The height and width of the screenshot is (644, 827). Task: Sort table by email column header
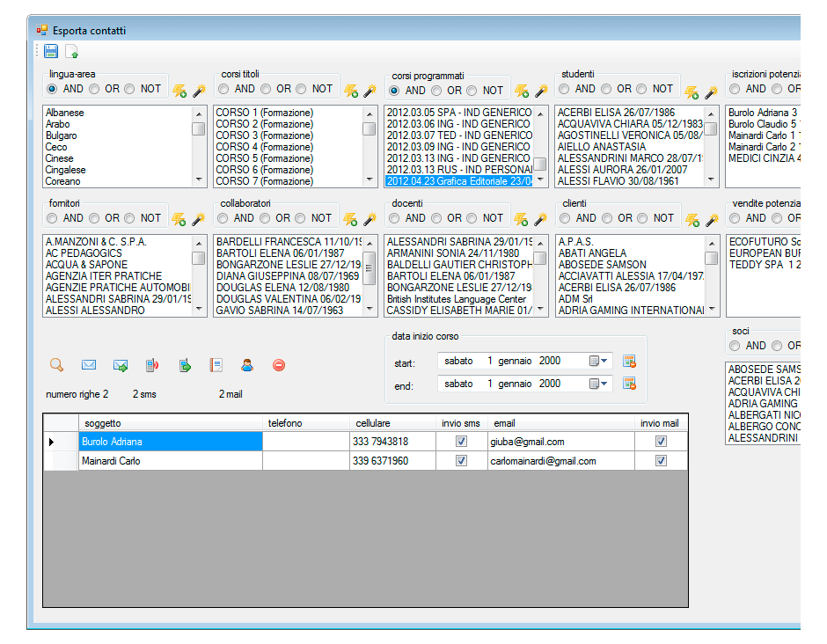point(561,423)
